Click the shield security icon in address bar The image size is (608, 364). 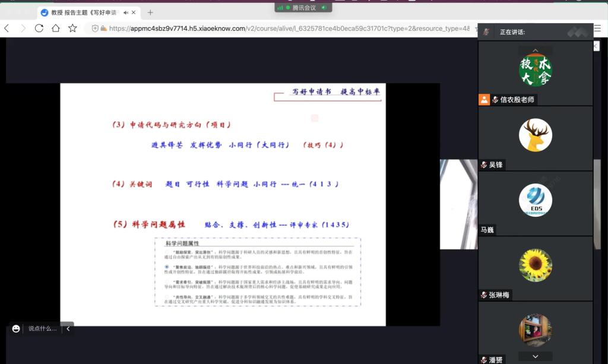coord(95,28)
